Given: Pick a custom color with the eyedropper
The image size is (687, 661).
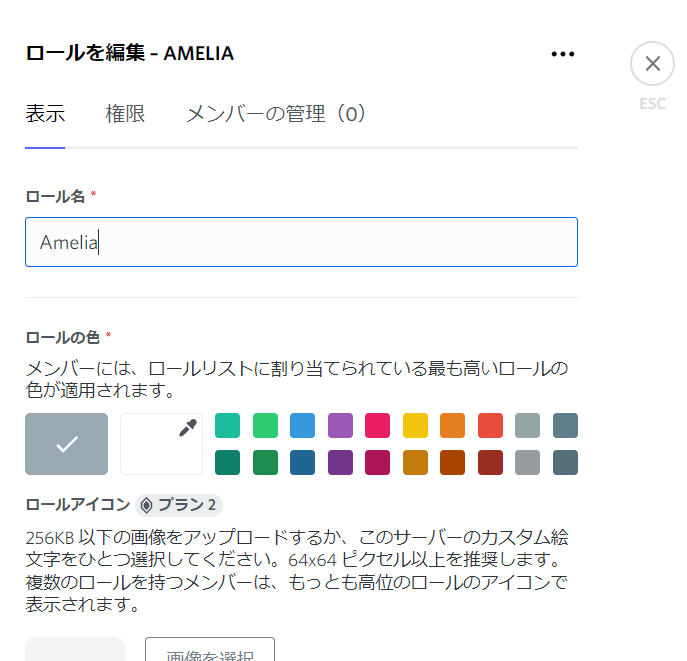Looking at the screenshot, I should tap(162, 444).
